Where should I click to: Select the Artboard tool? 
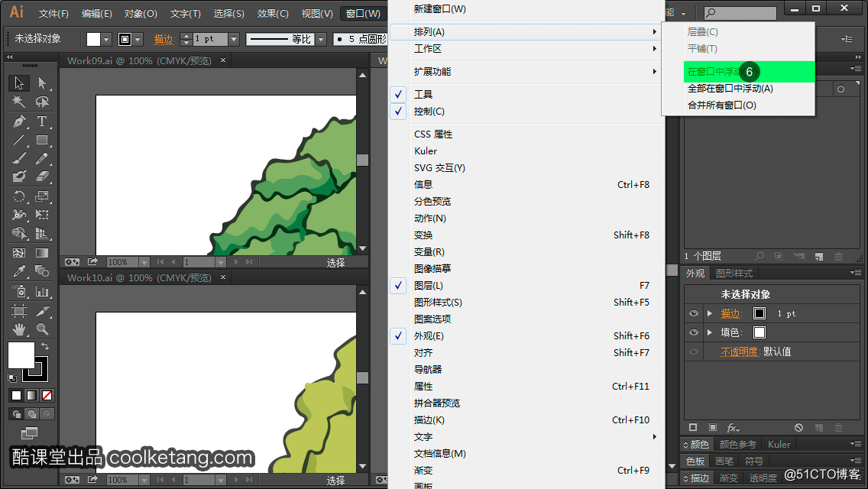point(19,311)
